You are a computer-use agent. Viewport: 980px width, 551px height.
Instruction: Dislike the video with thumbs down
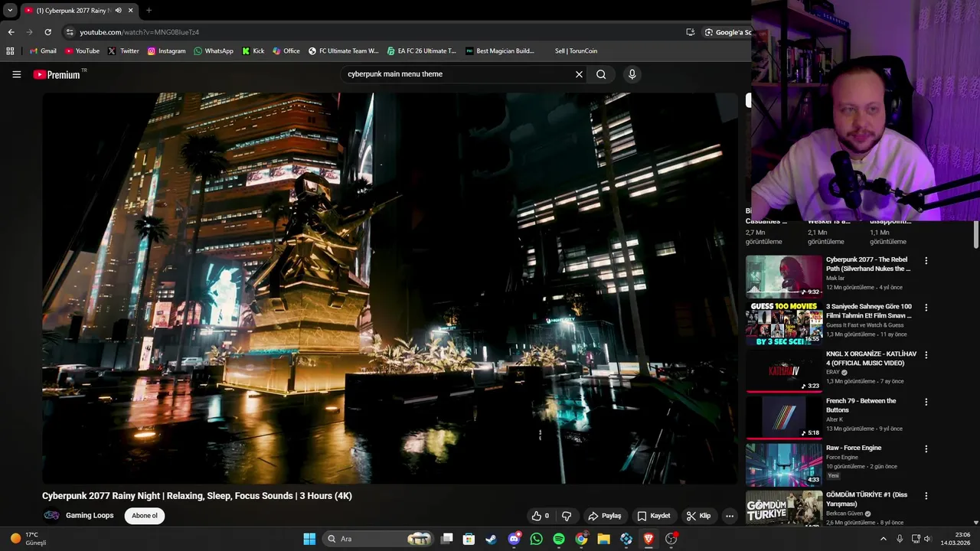567,516
